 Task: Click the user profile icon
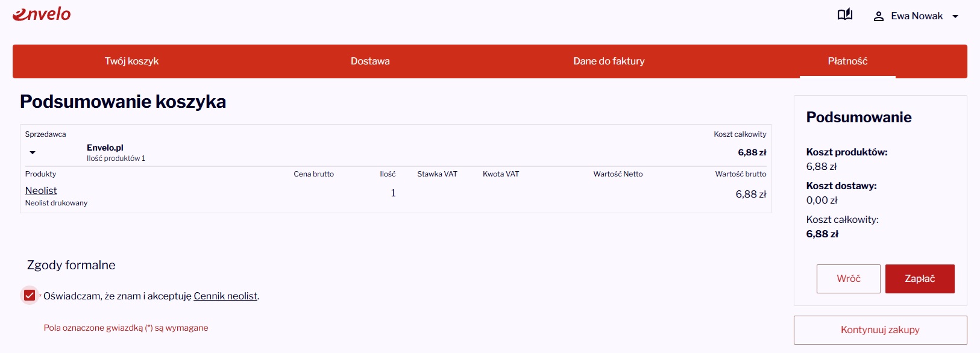(879, 16)
